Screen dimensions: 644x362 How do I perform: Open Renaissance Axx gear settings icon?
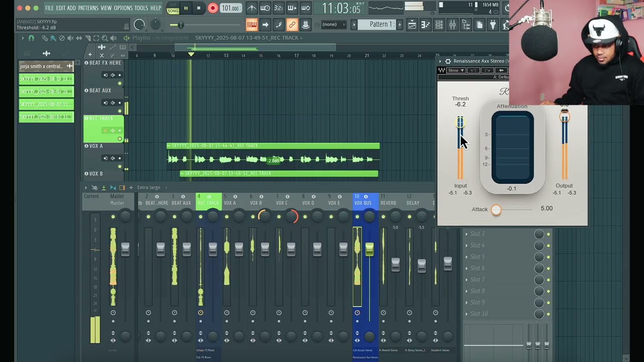coord(448,61)
